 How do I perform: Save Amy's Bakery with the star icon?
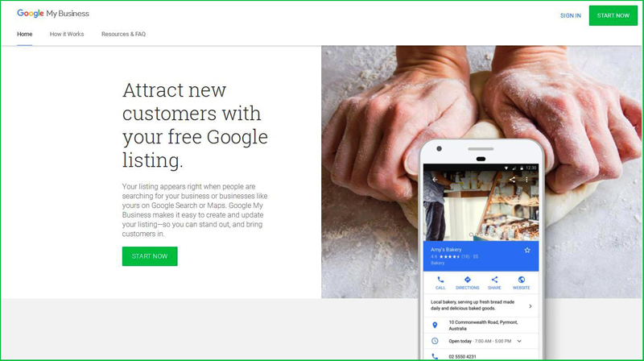click(x=527, y=250)
